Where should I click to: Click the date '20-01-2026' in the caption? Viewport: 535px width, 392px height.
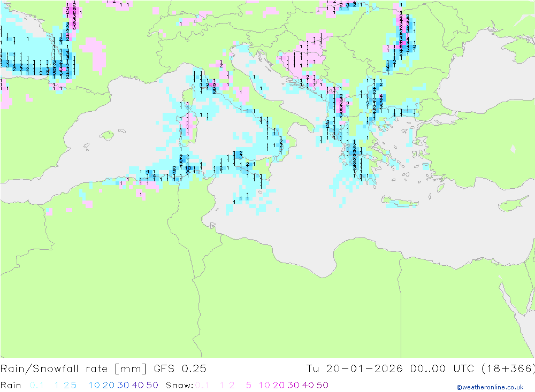pyautogui.click(x=364, y=369)
